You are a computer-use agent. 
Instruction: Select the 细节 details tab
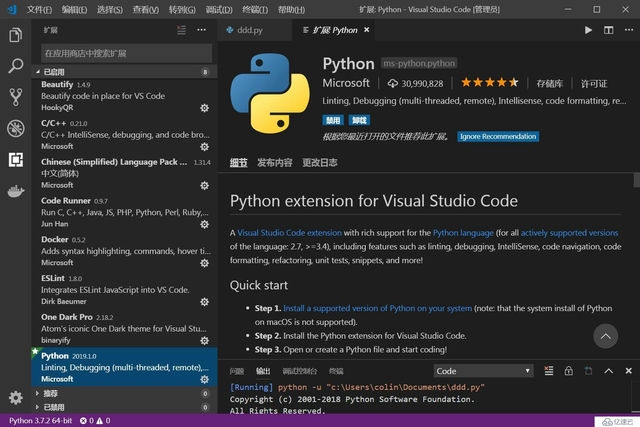(238, 162)
